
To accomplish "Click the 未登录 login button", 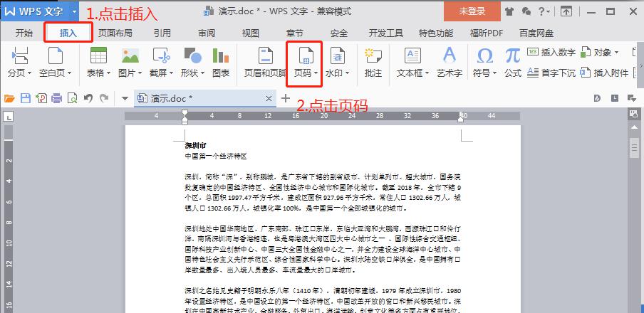I will click(472, 11).
